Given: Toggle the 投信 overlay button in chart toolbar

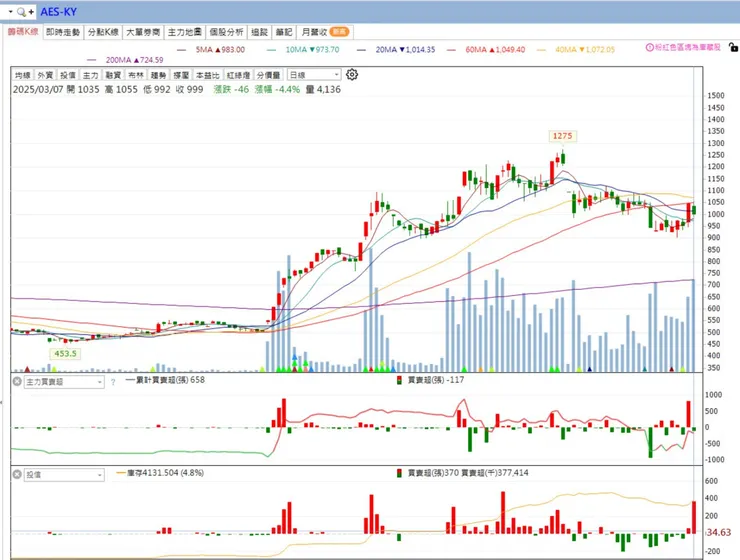Looking at the screenshot, I should click(x=68, y=75).
